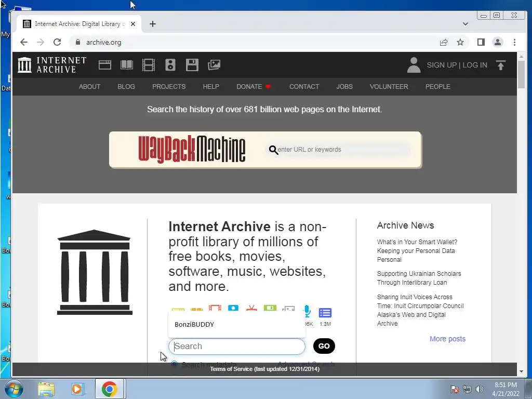532x399 pixels.
Task: Open the Windows Start menu
Action: pos(14,389)
